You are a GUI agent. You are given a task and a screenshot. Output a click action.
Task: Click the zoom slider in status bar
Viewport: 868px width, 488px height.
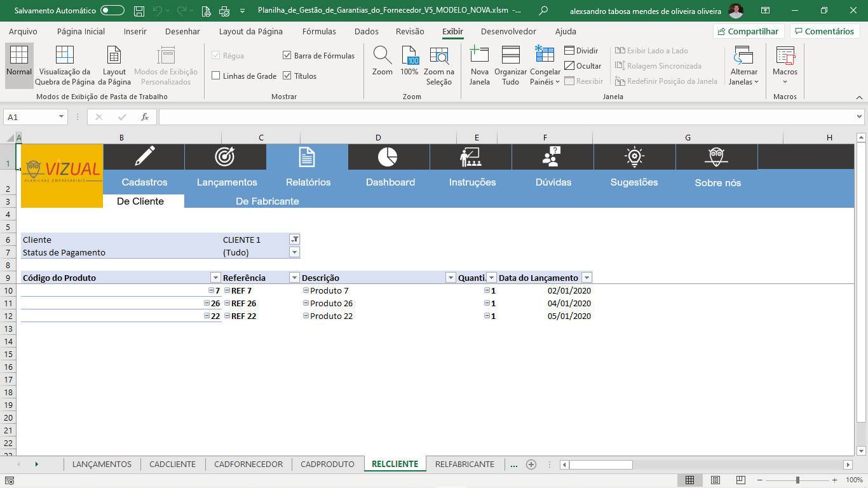click(x=797, y=480)
